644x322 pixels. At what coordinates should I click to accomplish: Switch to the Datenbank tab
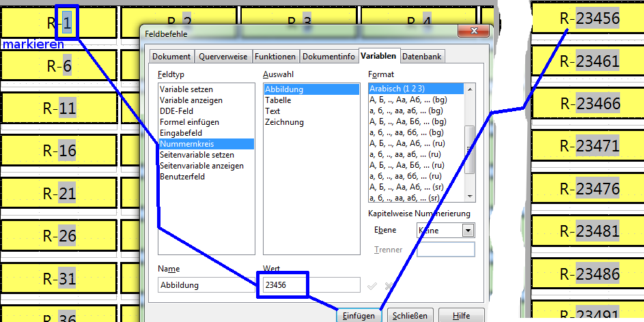[422, 57]
